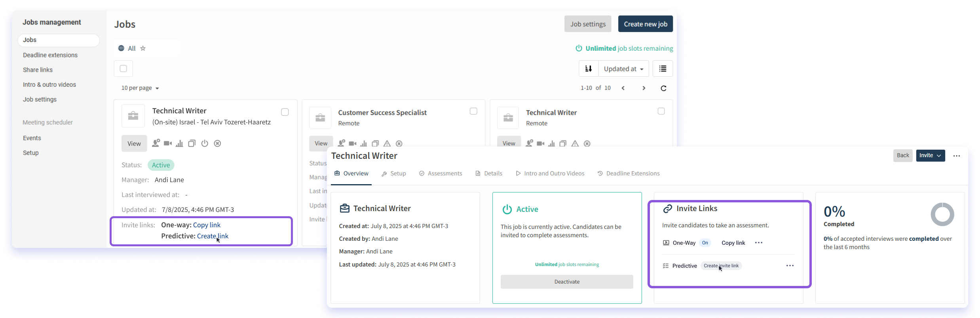Screen dimensions: 980x318
Task: Click power deactivate icon on Tel Aviv Technical Writer card
Action: pyautogui.click(x=205, y=143)
